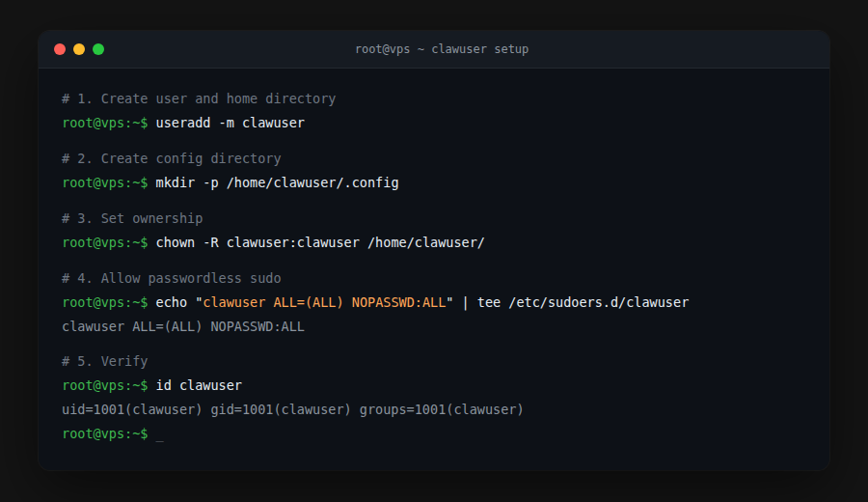Click the "# 3. Set ownership" comment line
Screen dimensions: 868x502
click(132, 218)
